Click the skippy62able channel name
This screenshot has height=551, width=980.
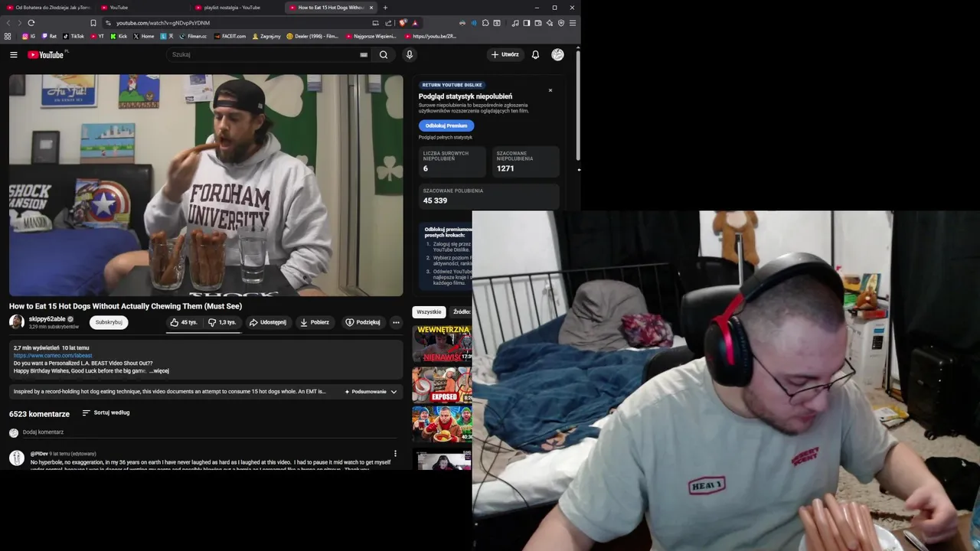point(47,319)
